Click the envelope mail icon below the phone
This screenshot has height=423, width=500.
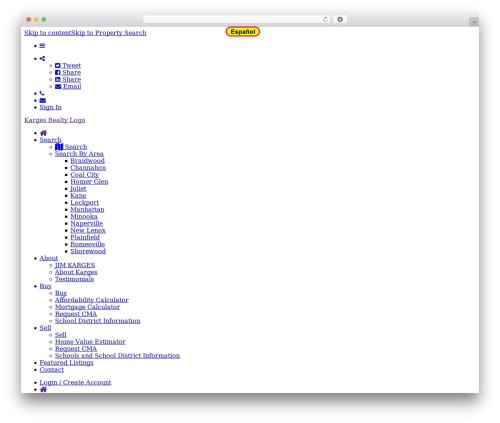point(43,100)
